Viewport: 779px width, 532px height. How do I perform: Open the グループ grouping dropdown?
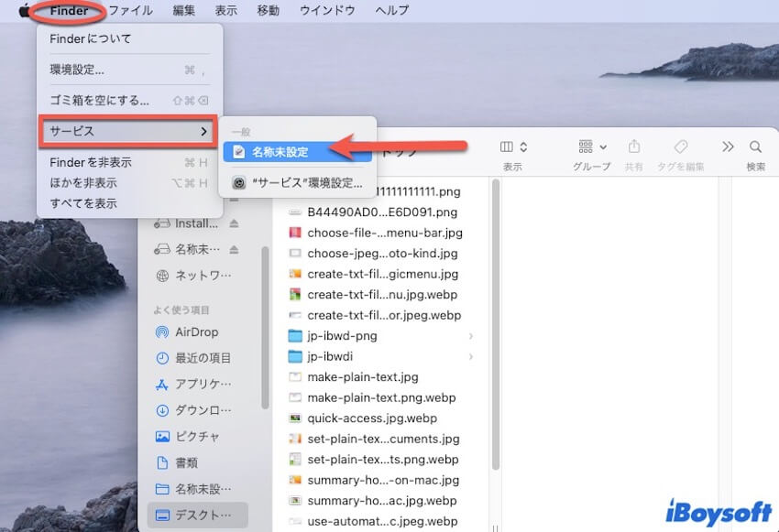(x=593, y=147)
